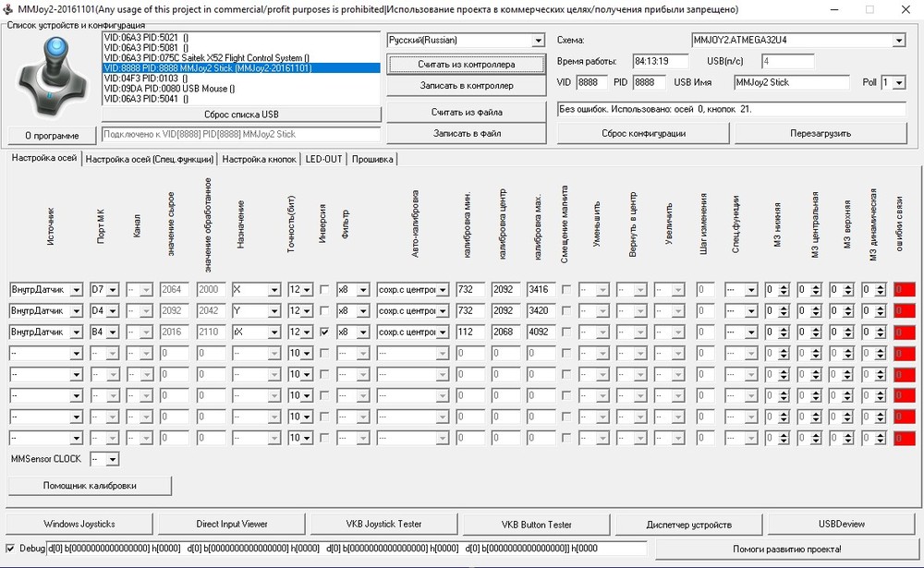Screen dimensions: 924x568
Task: Open Диспетчер устройств from bottom row
Action: 687,523
